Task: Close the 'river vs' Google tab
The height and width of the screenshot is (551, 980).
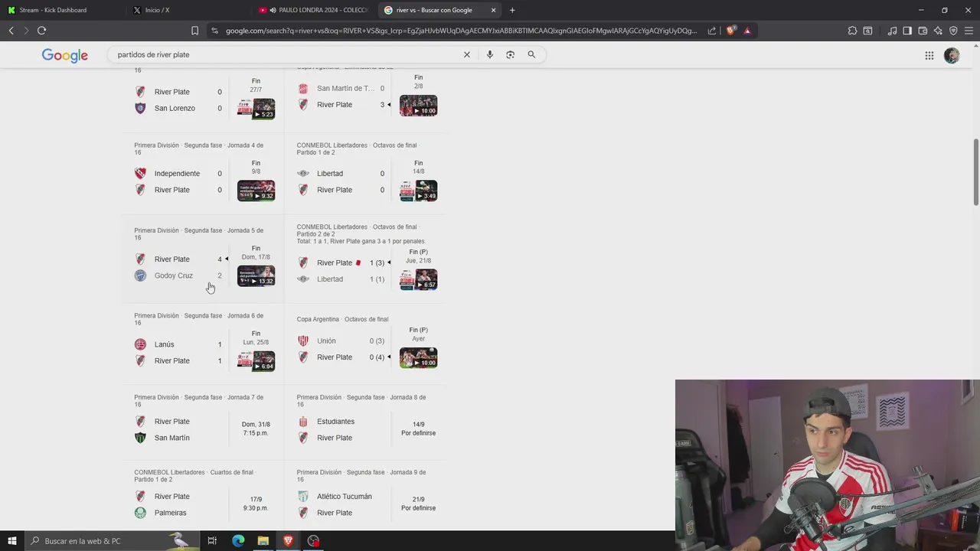Action: [x=493, y=10]
